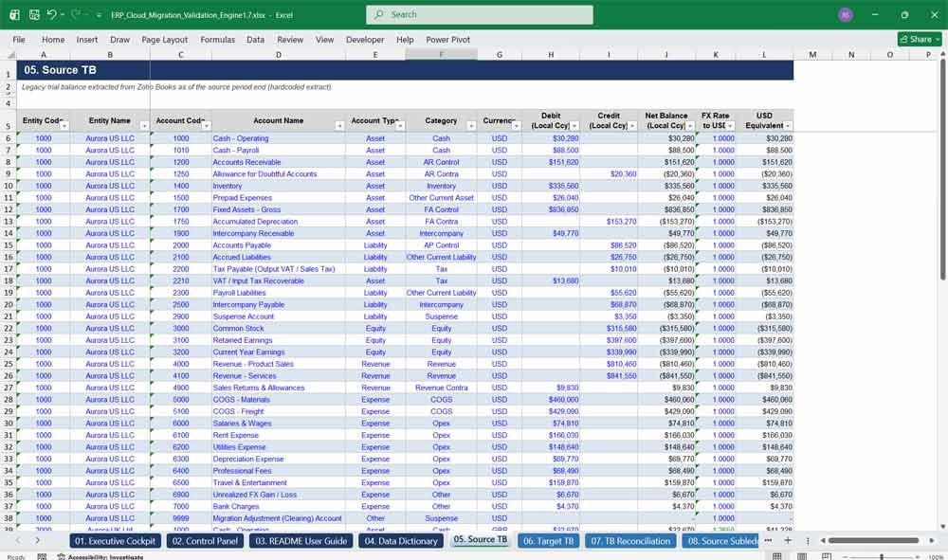The image size is (948, 560).
Task: Open the Data ribbon tab
Action: coord(255,39)
